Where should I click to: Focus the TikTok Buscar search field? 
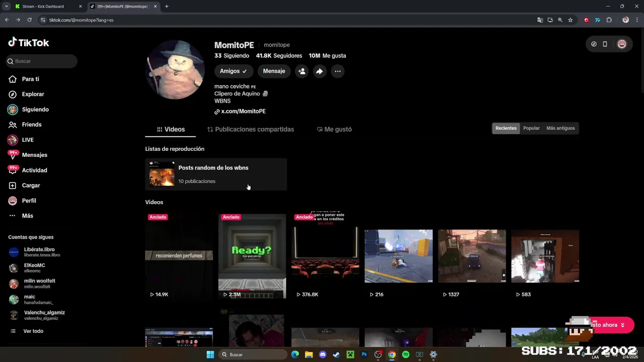[42, 61]
